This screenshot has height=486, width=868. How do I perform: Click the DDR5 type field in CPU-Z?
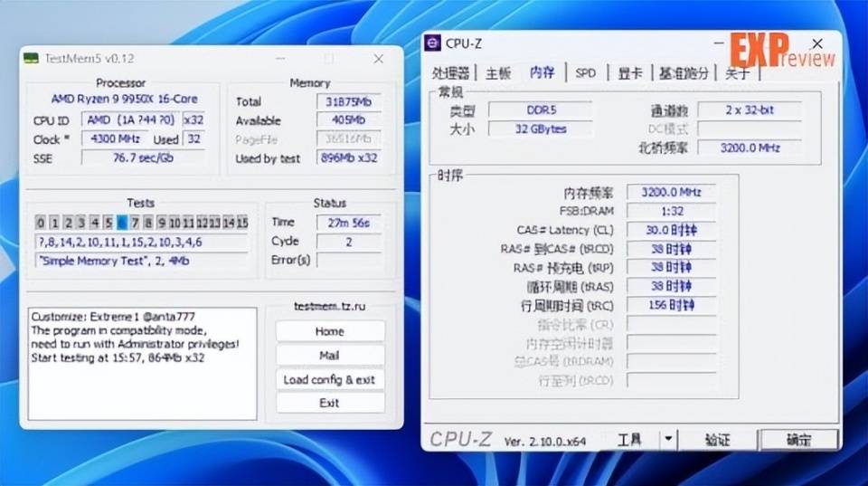tap(541, 110)
